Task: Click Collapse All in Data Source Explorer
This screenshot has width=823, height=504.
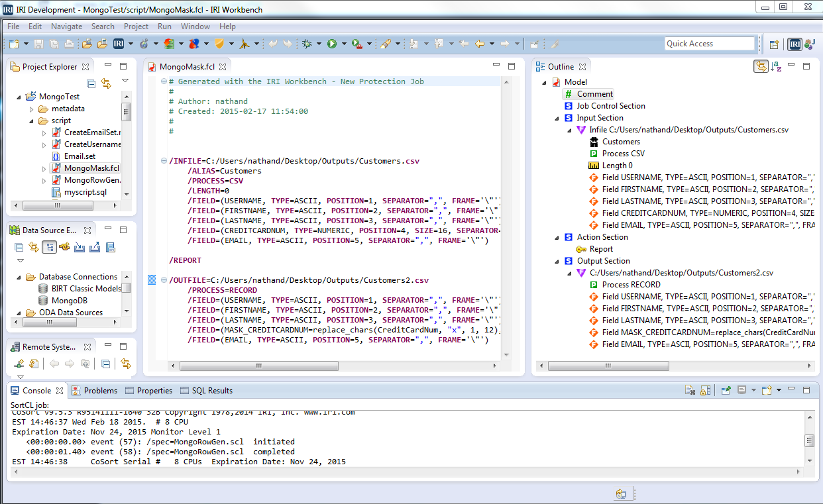Action: (x=19, y=247)
